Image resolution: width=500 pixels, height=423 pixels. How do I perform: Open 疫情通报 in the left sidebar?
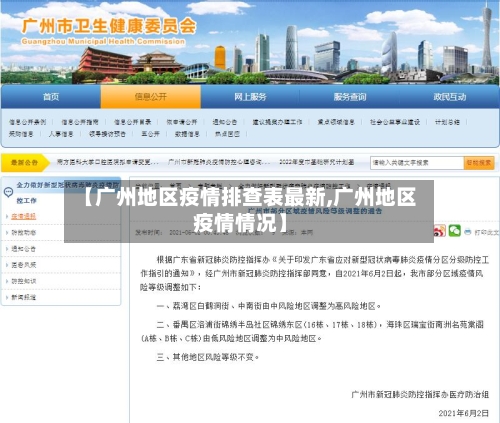pyautogui.click(x=23, y=216)
